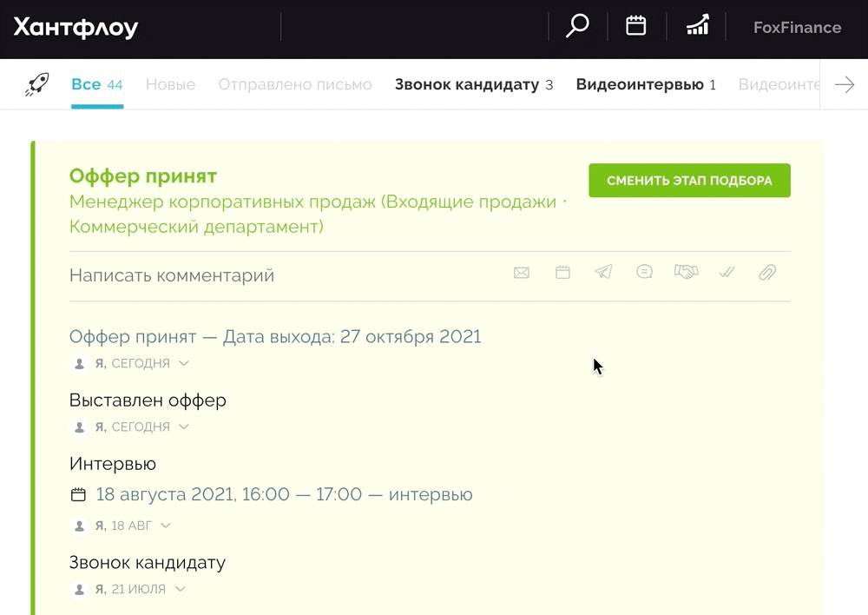Open the calendar from top bar
868x615 pixels.
(636, 26)
